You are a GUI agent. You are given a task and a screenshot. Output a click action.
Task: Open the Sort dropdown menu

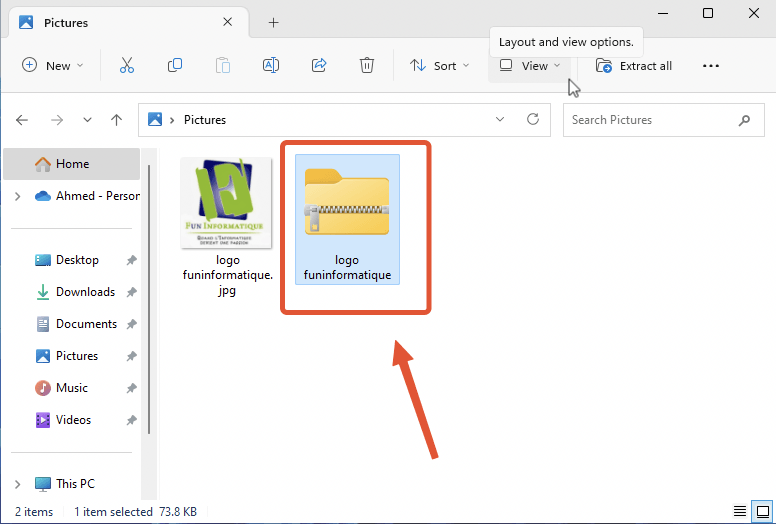point(440,66)
